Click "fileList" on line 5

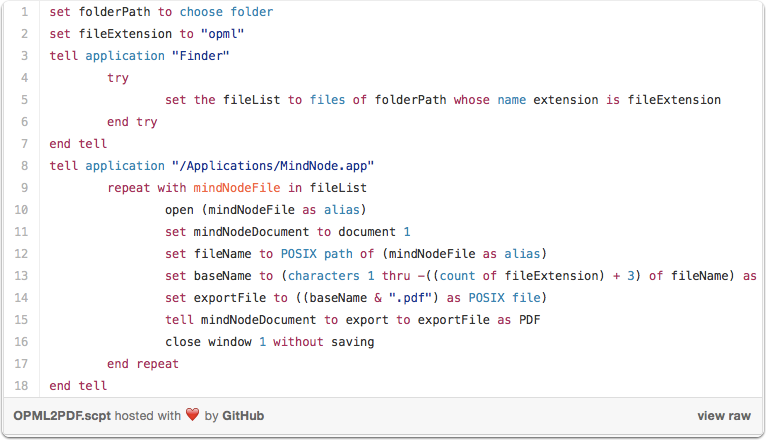coord(252,100)
